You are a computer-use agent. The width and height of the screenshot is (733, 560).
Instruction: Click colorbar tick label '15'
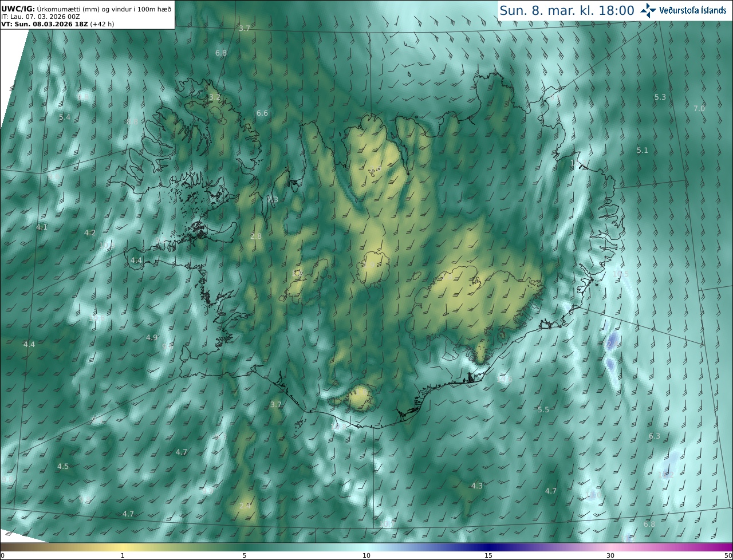point(488,555)
